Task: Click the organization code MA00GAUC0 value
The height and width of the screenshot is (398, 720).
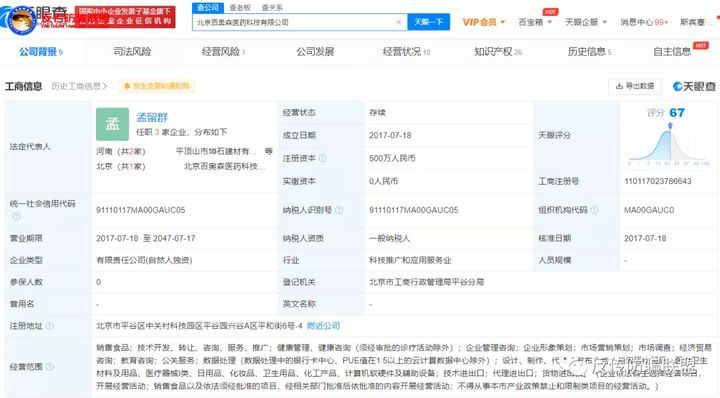Action: [x=649, y=210]
